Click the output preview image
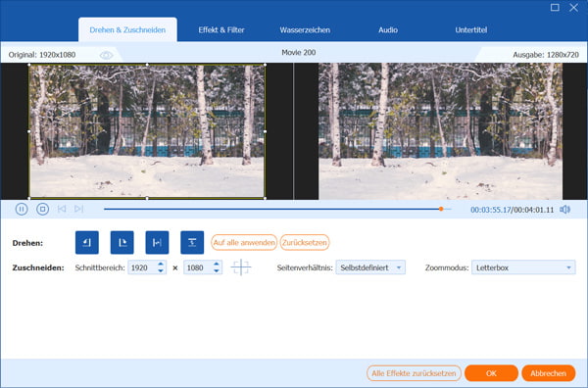Screen dimensions: 588x388 point(440,131)
